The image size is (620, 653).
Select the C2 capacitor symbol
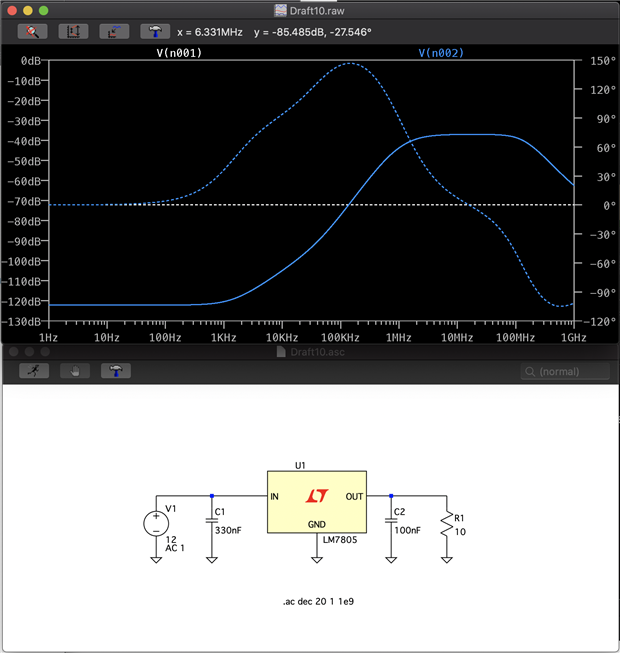391,521
